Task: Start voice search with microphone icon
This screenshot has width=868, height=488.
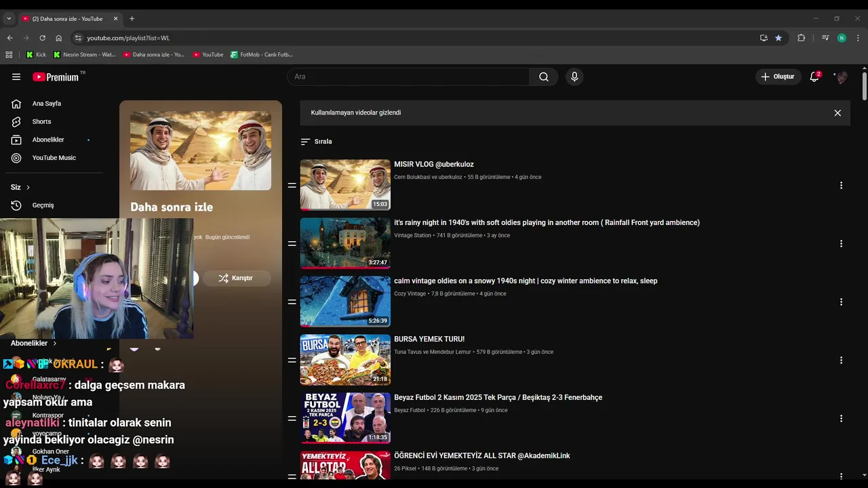Action: point(574,77)
